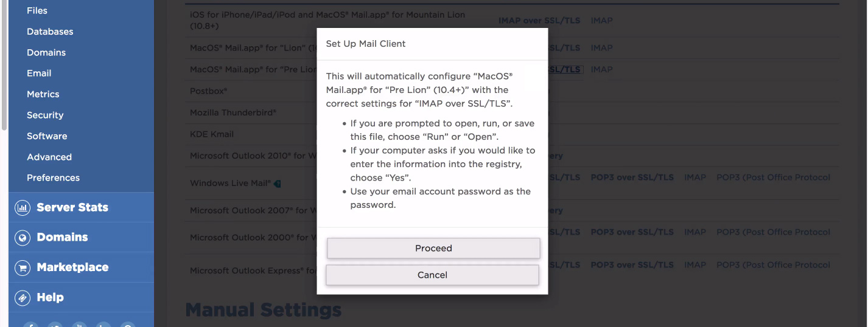
Task: Cancel the Set Up Mail Client dialog
Action: [432, 275]
